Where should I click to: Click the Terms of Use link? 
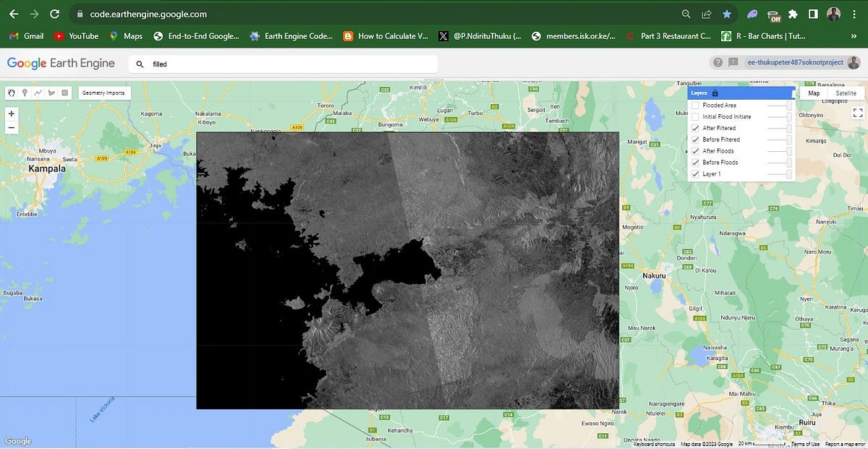click(805, 442)
